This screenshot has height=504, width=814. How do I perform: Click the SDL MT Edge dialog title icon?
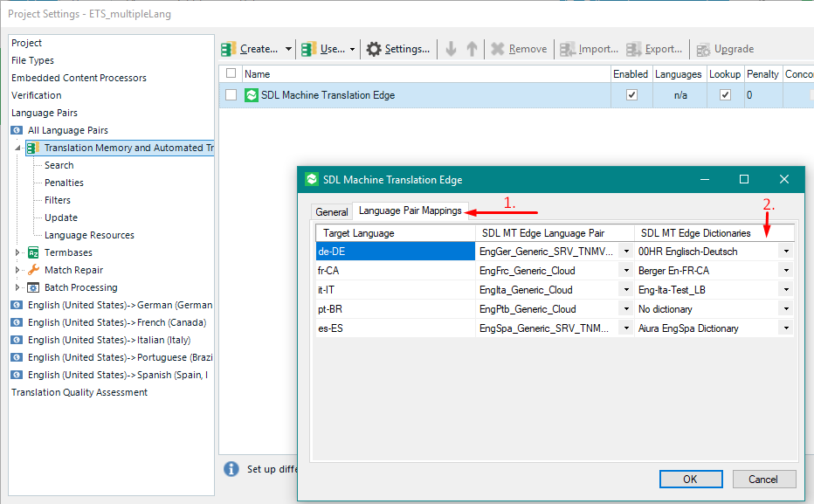pos(312,180)
